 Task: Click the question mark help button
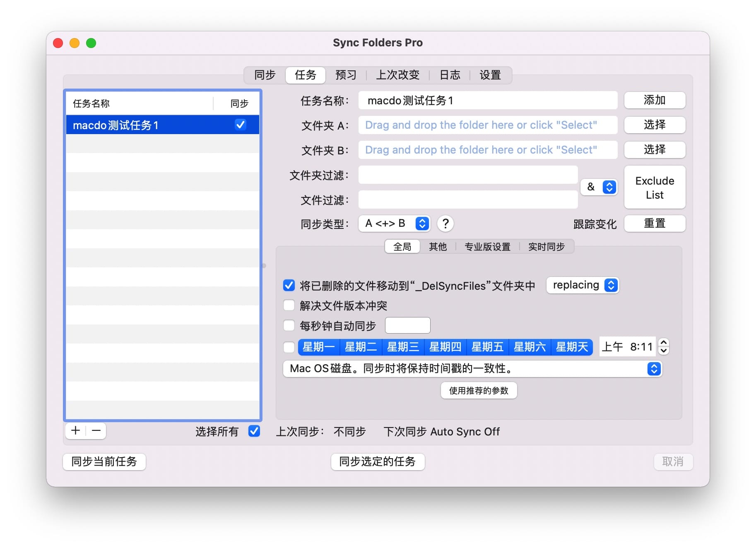click(x=445, y=224)
